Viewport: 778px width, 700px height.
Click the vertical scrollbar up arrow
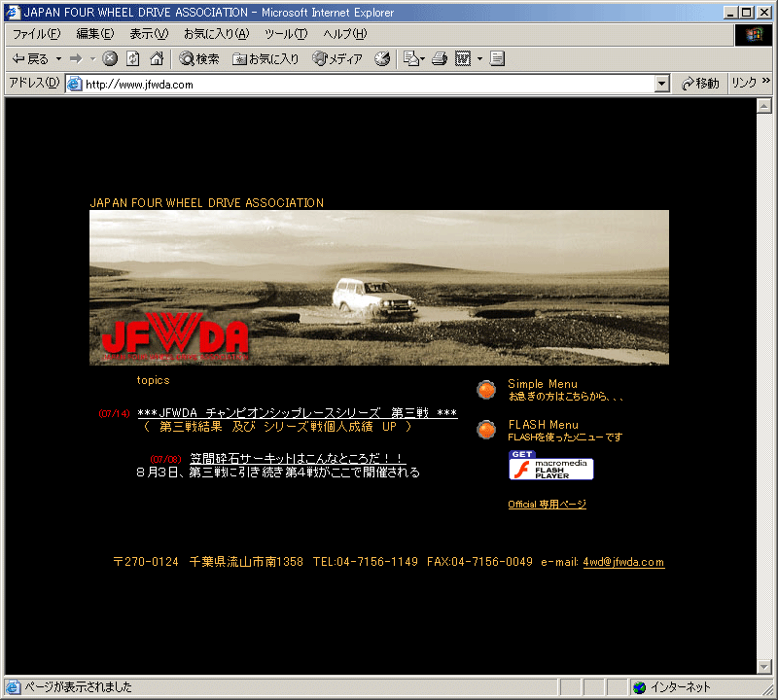tap(764, 106)
